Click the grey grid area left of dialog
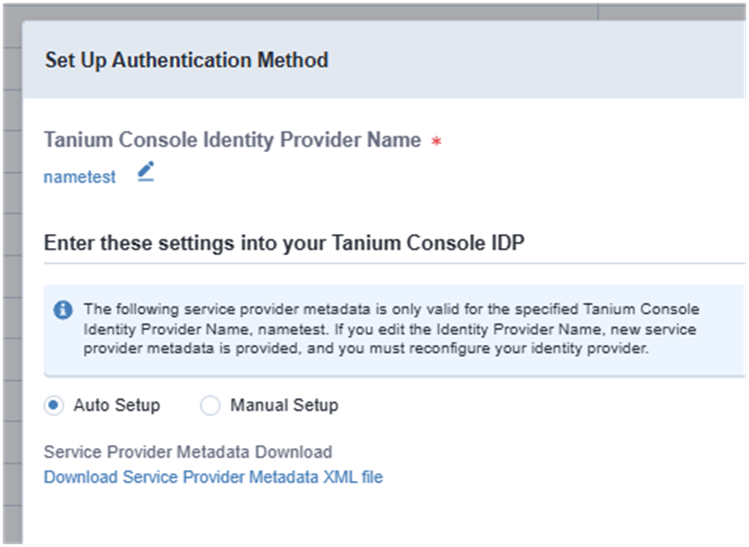Screen dimensions: 749x547 click(x=10, y=300)
